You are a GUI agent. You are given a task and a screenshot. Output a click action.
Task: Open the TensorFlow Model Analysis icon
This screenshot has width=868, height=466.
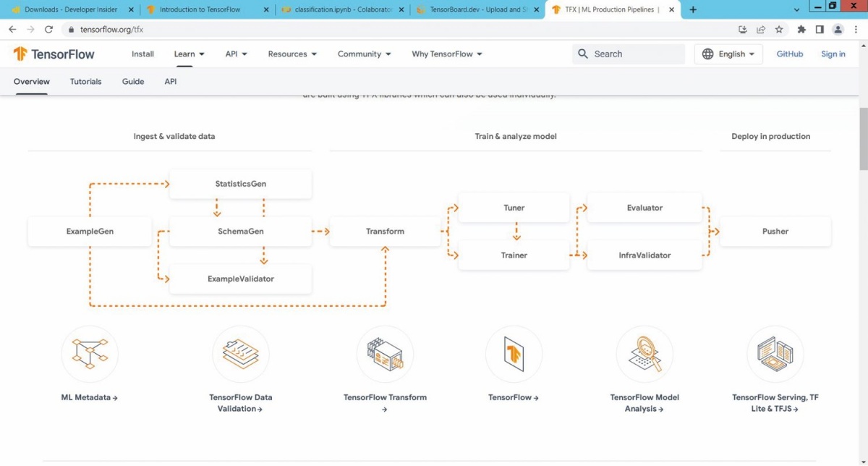644,354
